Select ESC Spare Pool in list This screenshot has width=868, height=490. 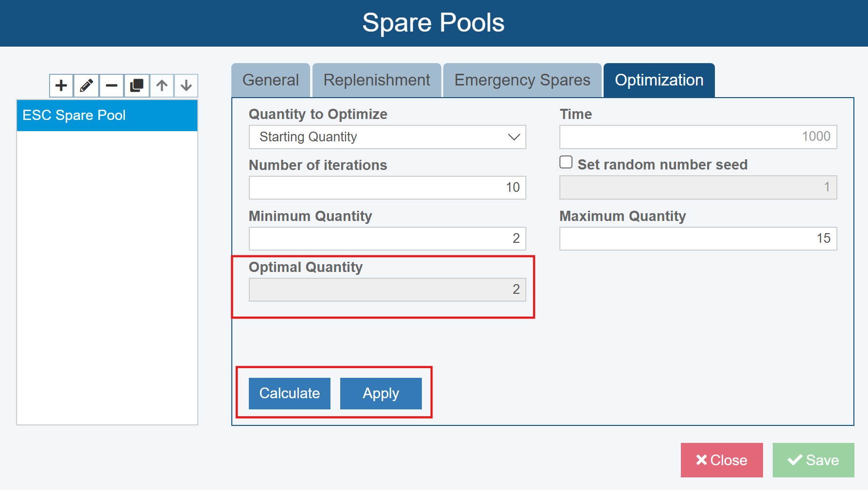click(x=107, y=116)
